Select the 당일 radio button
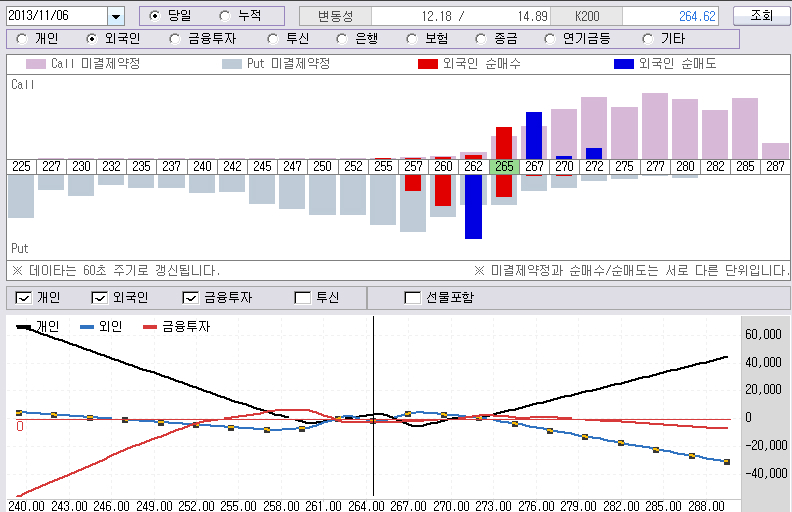This screenshot has width=792, height=512. [154, 16]
